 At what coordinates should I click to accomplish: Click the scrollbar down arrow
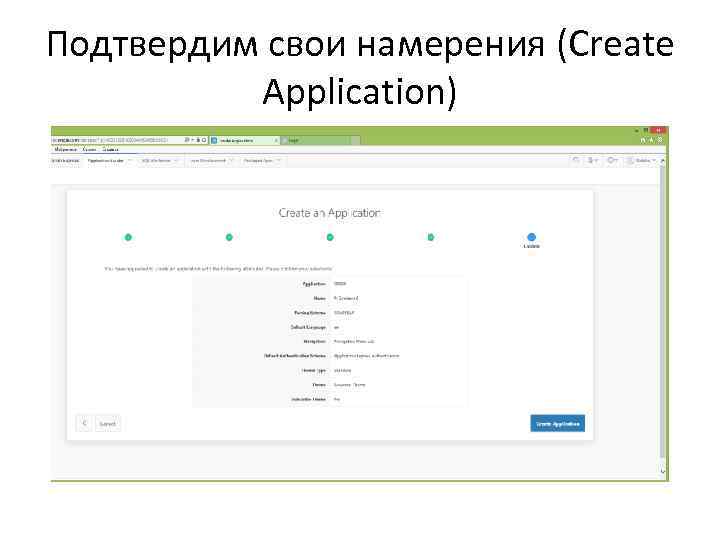pyautogui.click(x=662, y=471)
